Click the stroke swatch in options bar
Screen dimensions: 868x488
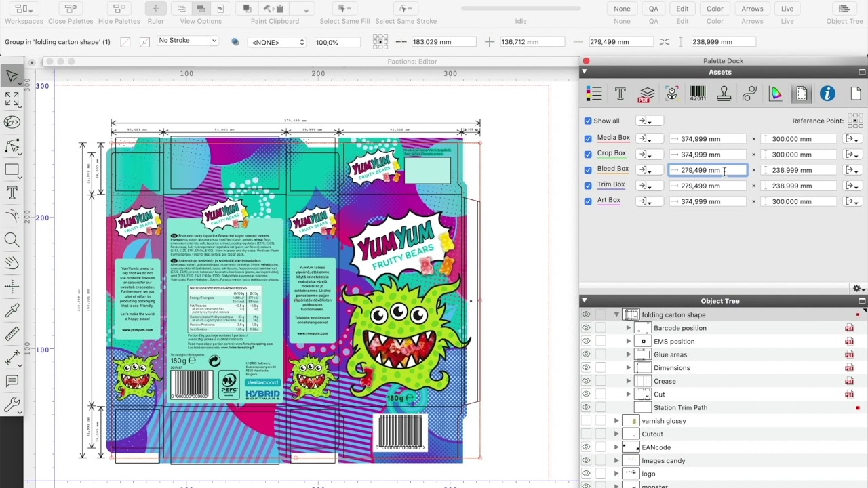(144, 42)
